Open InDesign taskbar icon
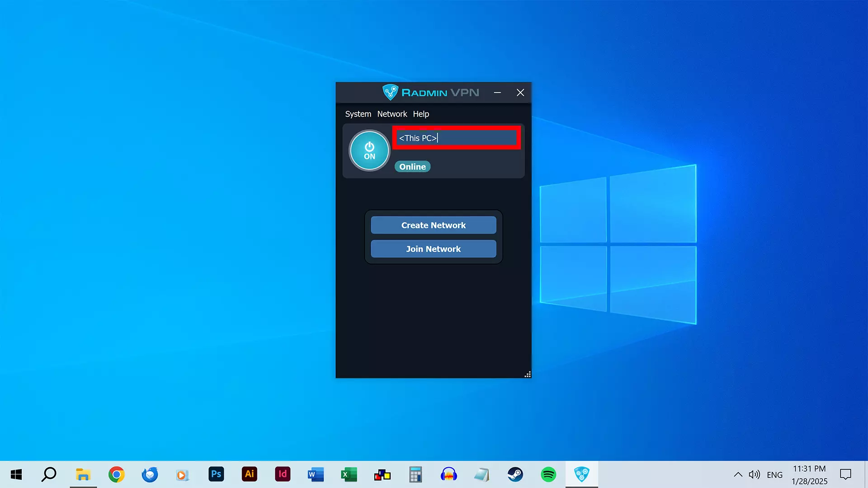Image resolution: width=868 pixels, height=488 pixels. 283,474
